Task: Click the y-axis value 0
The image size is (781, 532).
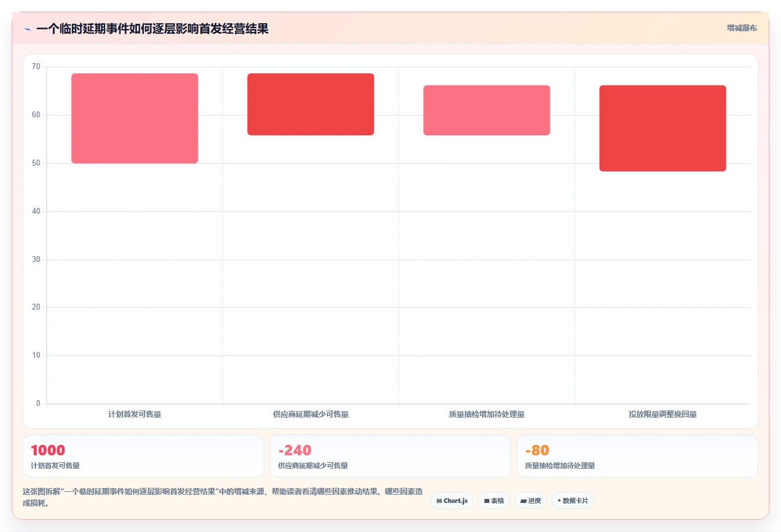Action: coord(38,404)
